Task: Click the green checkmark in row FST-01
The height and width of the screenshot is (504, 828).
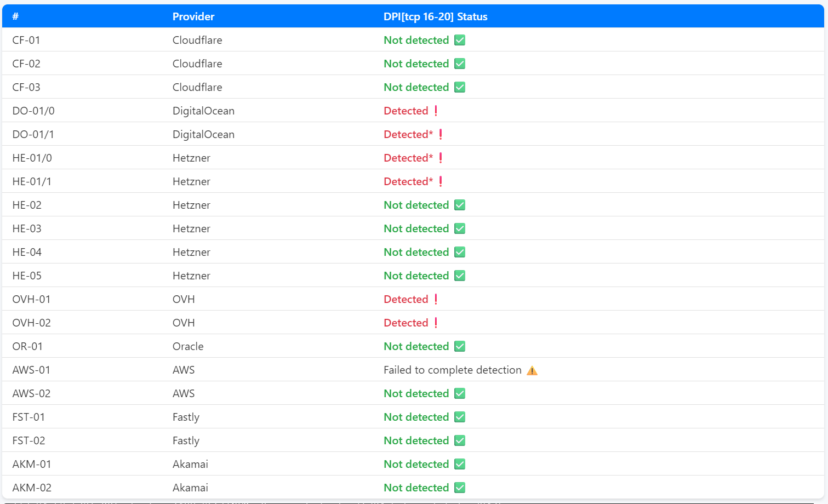Action: coord(460,417)
